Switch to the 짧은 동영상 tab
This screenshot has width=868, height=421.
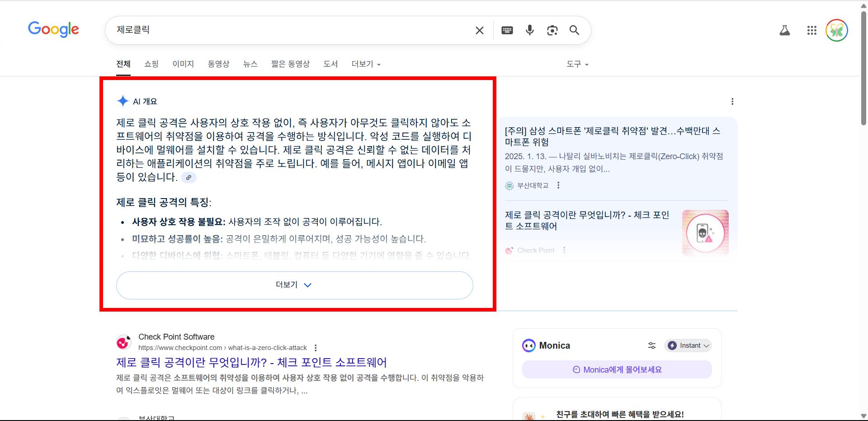[x=290, y=64]
